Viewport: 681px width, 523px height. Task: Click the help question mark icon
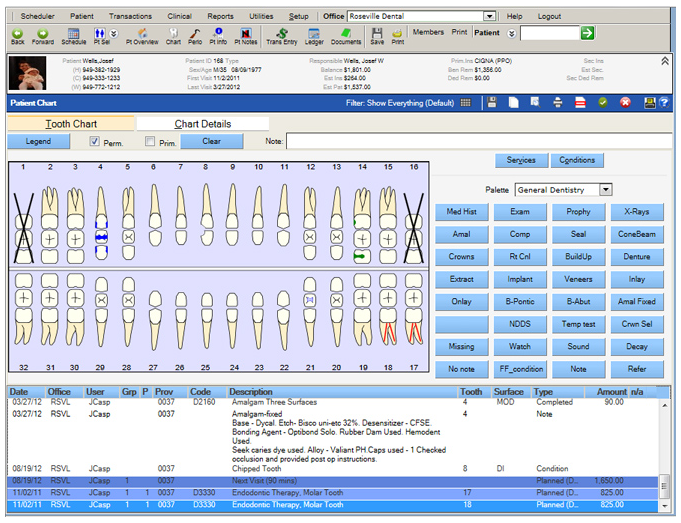point(664,102)
